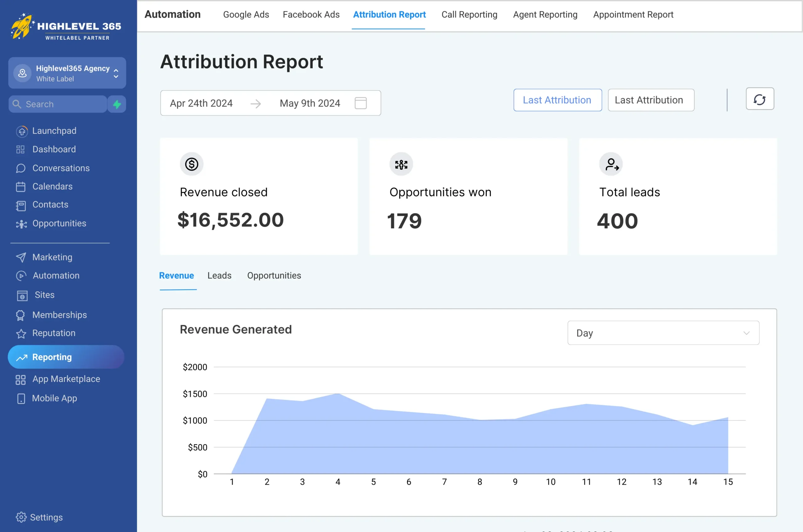This screenshot has height=532, width=803.
Task: Open the Mobile App sidebar item
Action: (x=54, y=398)
